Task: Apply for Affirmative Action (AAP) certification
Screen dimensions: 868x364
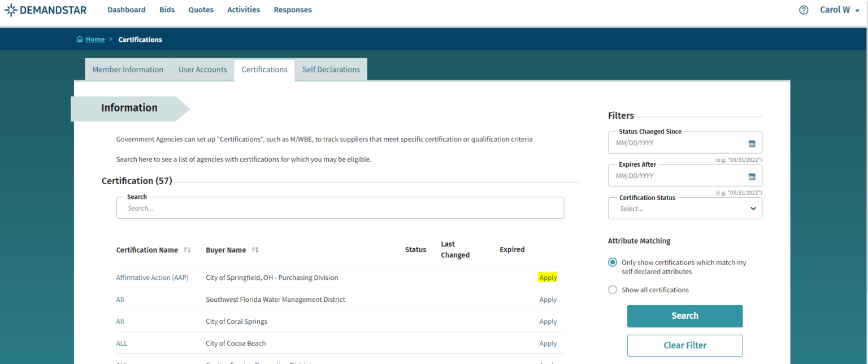Action: click(548, 278)
